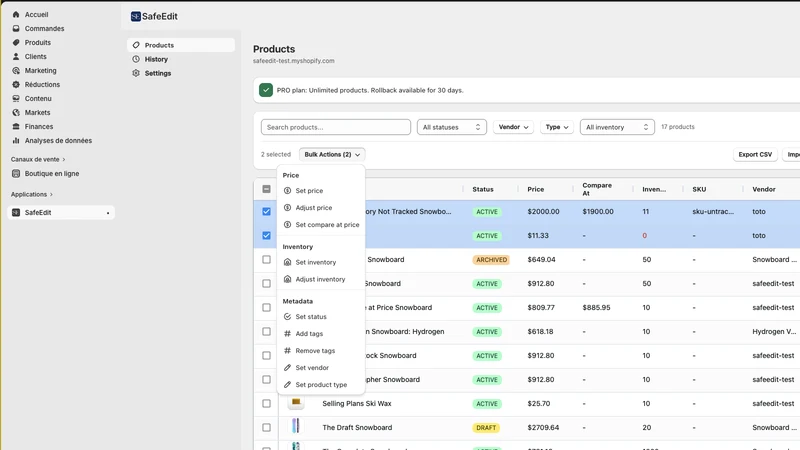Focus the Search products field
The image size is (800, 450).
[x=336, y=127]
